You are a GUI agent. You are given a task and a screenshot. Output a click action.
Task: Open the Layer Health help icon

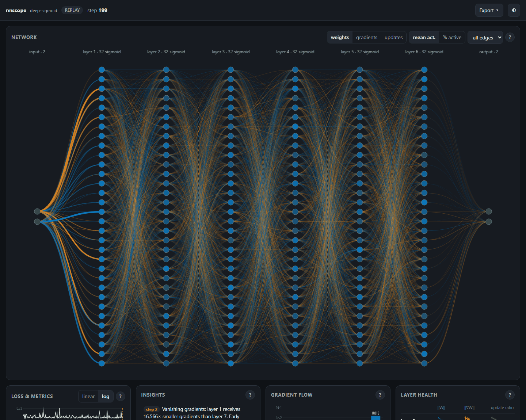click(x=510, y=395)
